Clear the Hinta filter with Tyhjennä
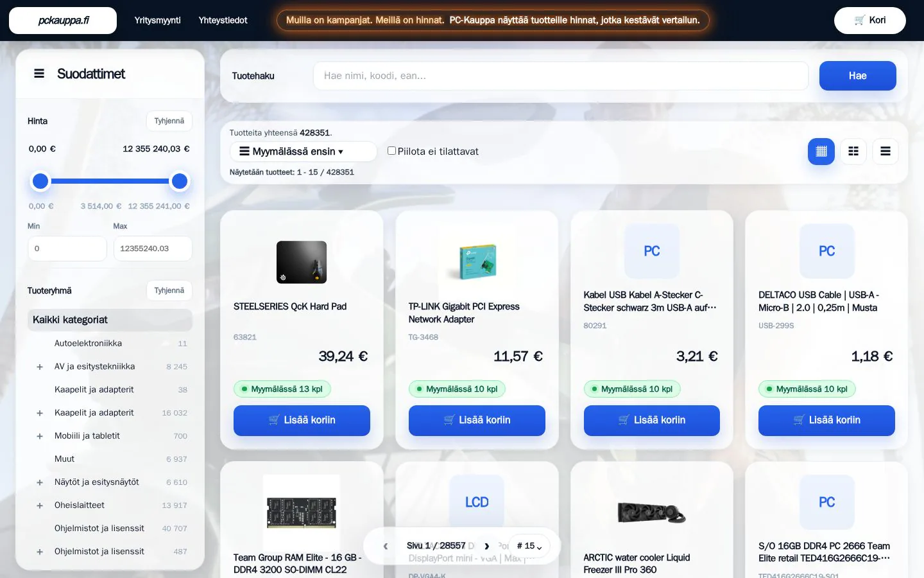924x578 pixels. tap(169, 121)
